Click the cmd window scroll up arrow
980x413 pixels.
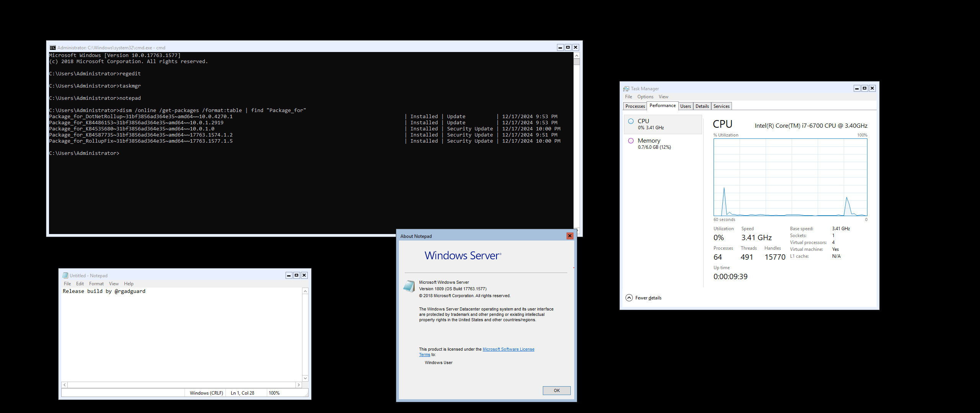tap(577, 56)
